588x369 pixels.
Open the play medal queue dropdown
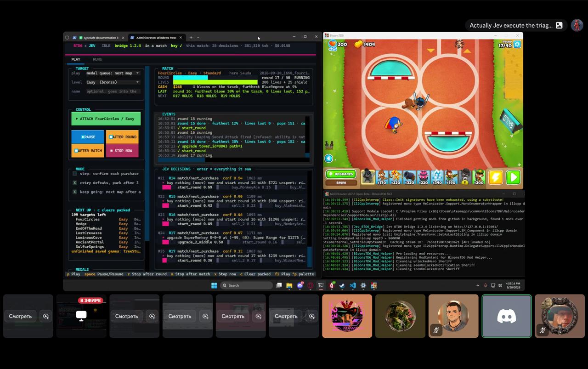pyautogui.click(x=113, y=73)
